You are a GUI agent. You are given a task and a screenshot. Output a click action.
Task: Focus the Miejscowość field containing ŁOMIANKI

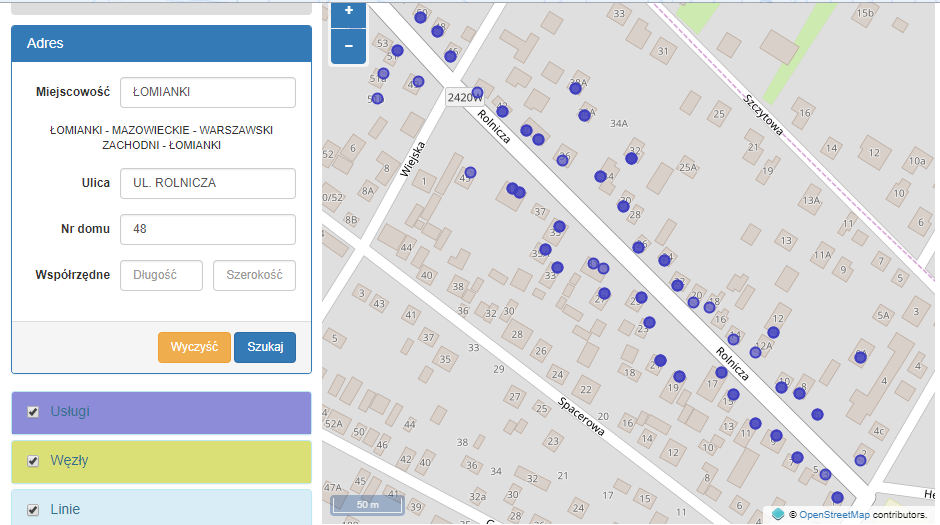tap(207, 92)
